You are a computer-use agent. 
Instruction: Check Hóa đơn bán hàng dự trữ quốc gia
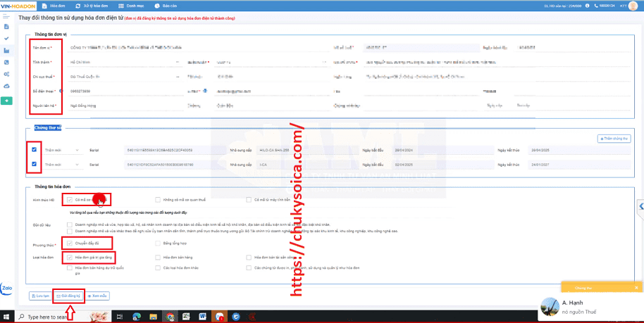(x=70, y=268)
